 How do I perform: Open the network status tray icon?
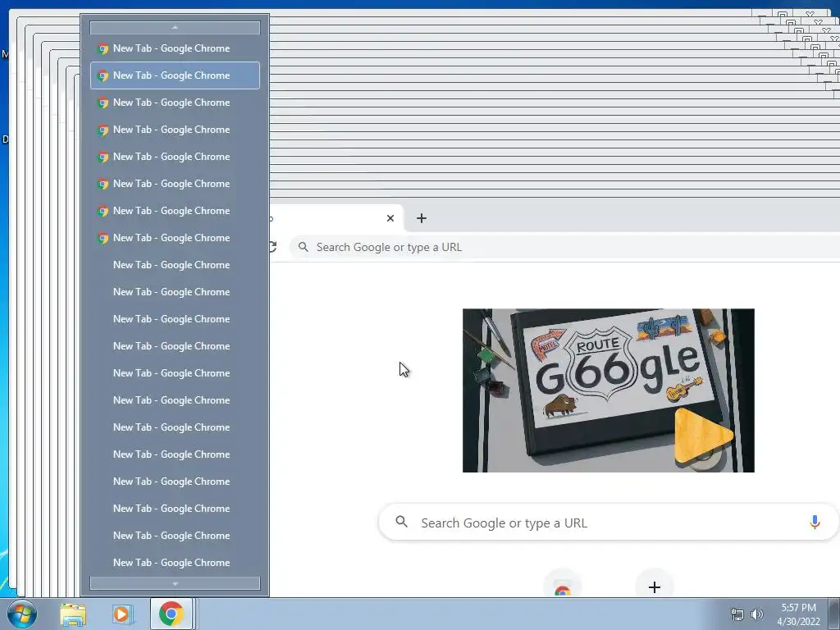(x=737, y=614)
